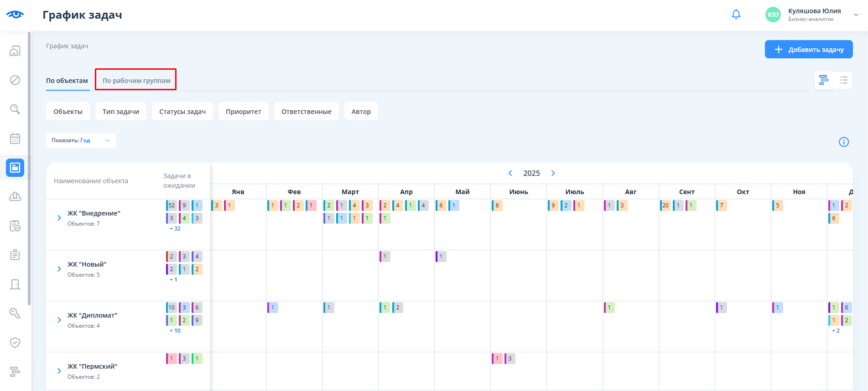Click the magnifier search icon in sidebar
Viewport: 868px width, 391px height.
tap(15, 109)
